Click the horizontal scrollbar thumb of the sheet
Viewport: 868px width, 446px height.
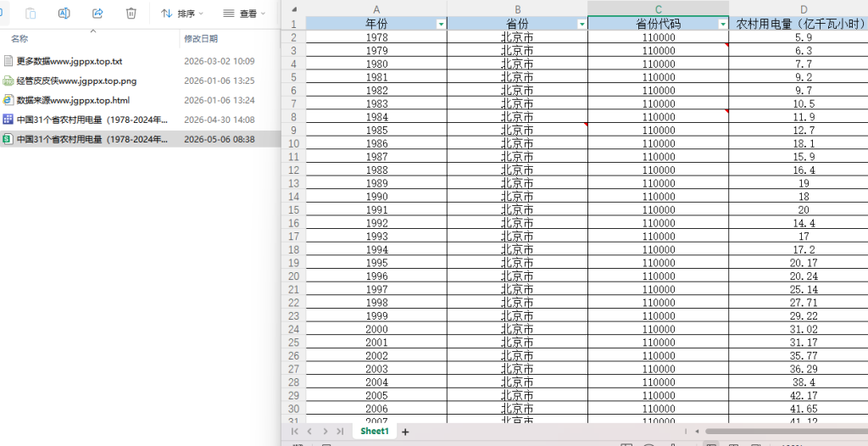786,431
